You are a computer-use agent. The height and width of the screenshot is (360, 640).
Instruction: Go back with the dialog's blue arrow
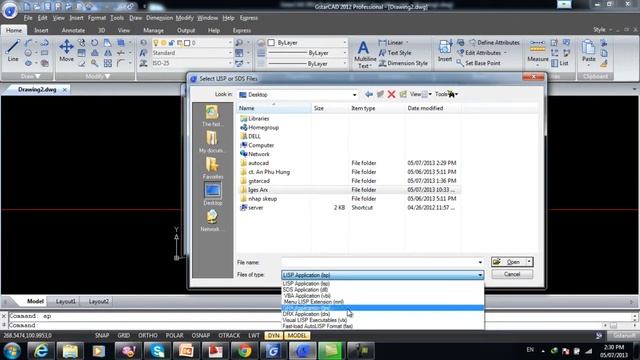(x=369, y=94)
